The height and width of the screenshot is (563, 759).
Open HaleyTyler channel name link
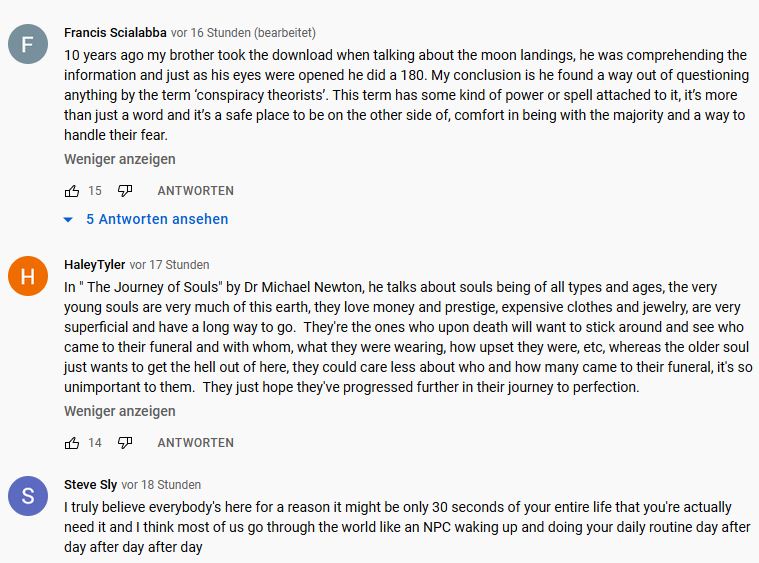[x=94, y=265]
